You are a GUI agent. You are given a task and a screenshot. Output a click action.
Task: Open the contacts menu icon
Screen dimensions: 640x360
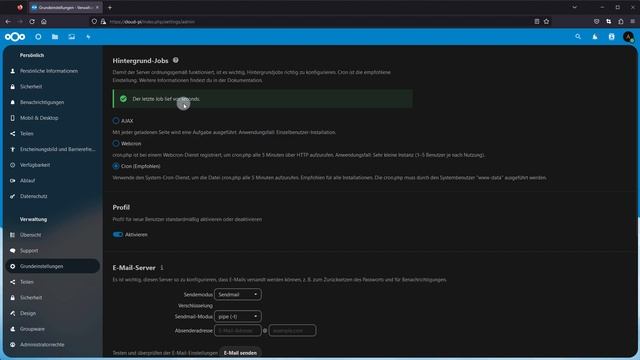(611, 37)
